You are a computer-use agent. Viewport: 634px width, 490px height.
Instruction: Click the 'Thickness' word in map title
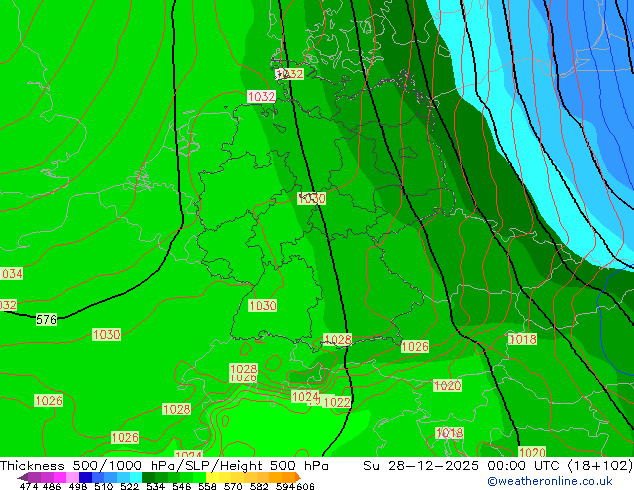coord(32,466)
